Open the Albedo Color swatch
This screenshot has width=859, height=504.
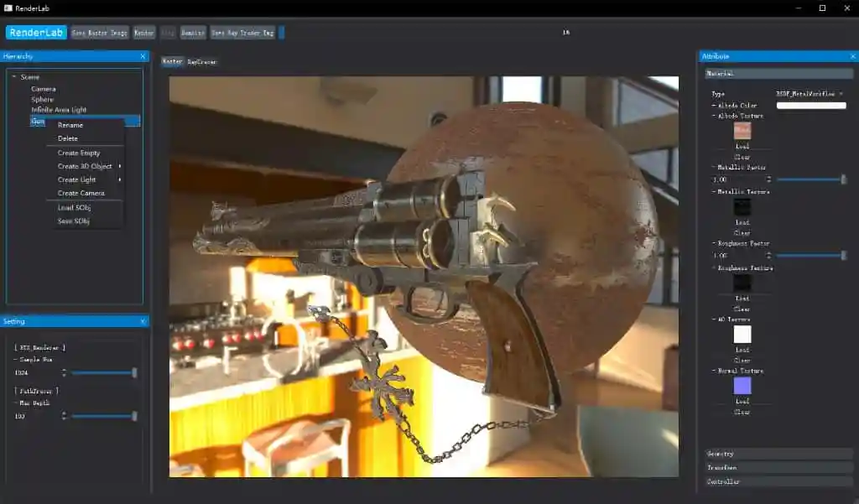pos(811,106)
